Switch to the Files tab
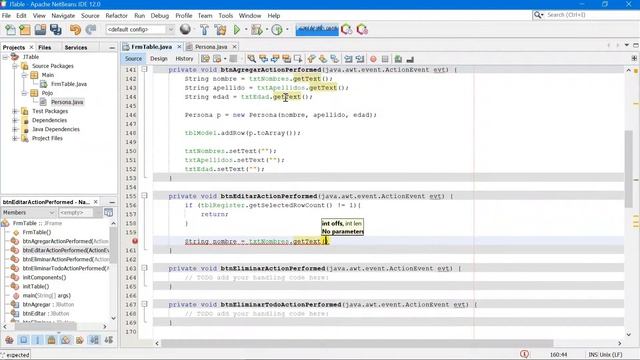 pyautogui.click(x=44, y=47)
